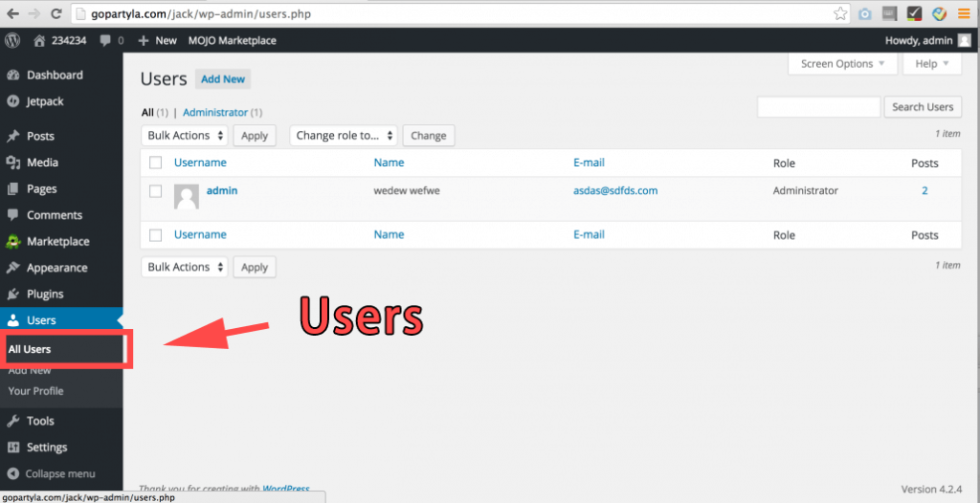980x503 pixels.
Task: Click the Change role button
Action: pyautogui.click(x=429, y=135)
